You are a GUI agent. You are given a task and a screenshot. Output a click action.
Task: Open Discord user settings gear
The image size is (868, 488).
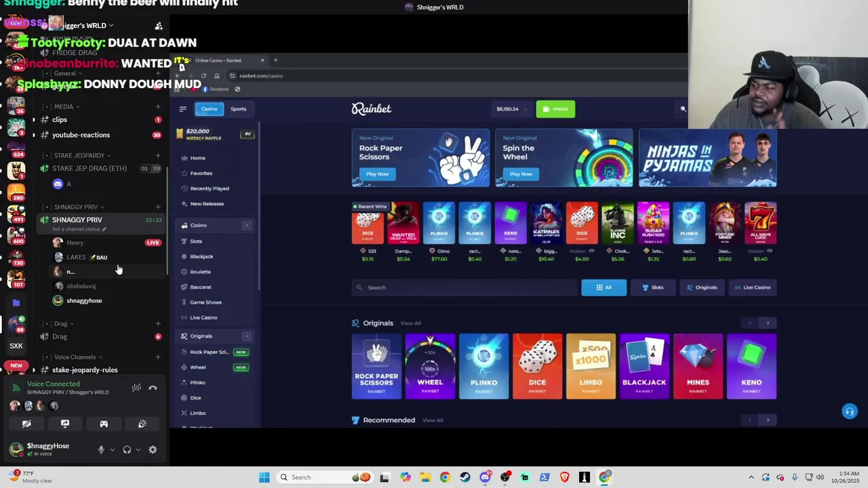point(153,449)
